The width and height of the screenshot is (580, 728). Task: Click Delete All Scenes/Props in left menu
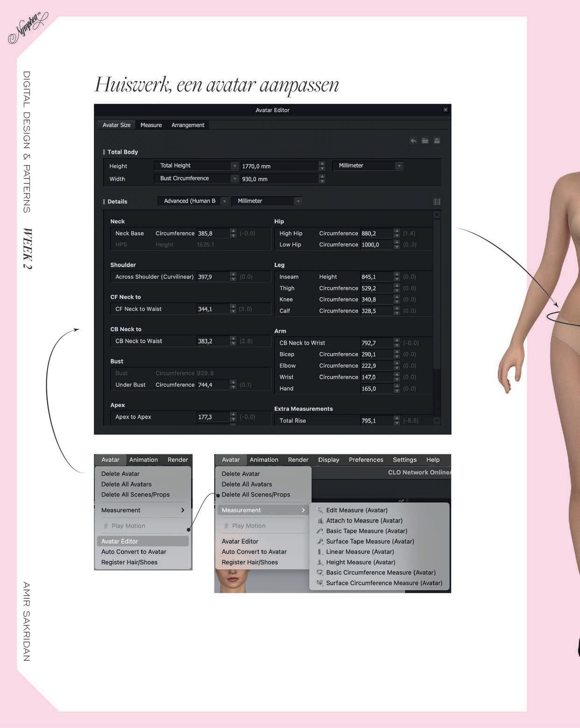tap(135, 495)
